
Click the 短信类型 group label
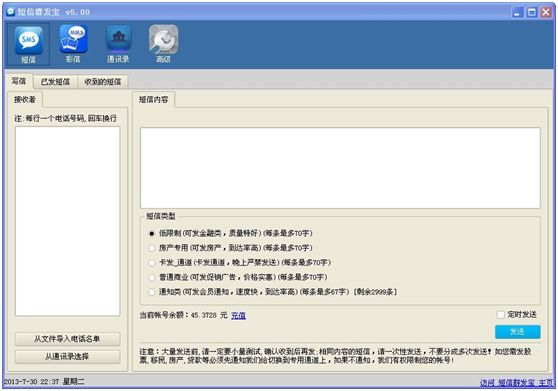coord(160,216)
